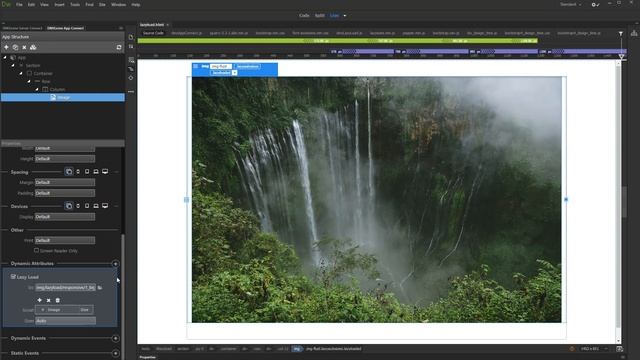This screenshot has height=360, width=640.
Task: Open the panel options menu icon
Action: tap(121, 28)
